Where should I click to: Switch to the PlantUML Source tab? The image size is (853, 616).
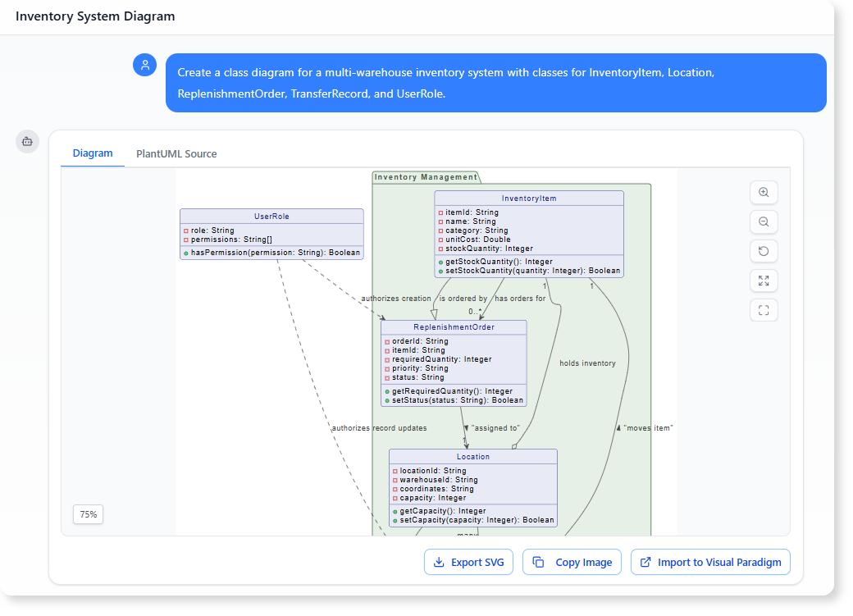pos(176,153)
